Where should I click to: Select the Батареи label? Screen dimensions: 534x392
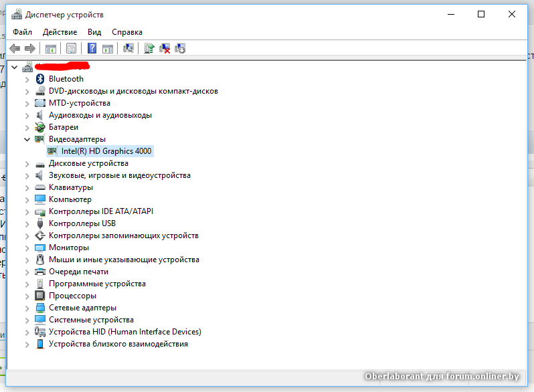[x=64, y=127]
